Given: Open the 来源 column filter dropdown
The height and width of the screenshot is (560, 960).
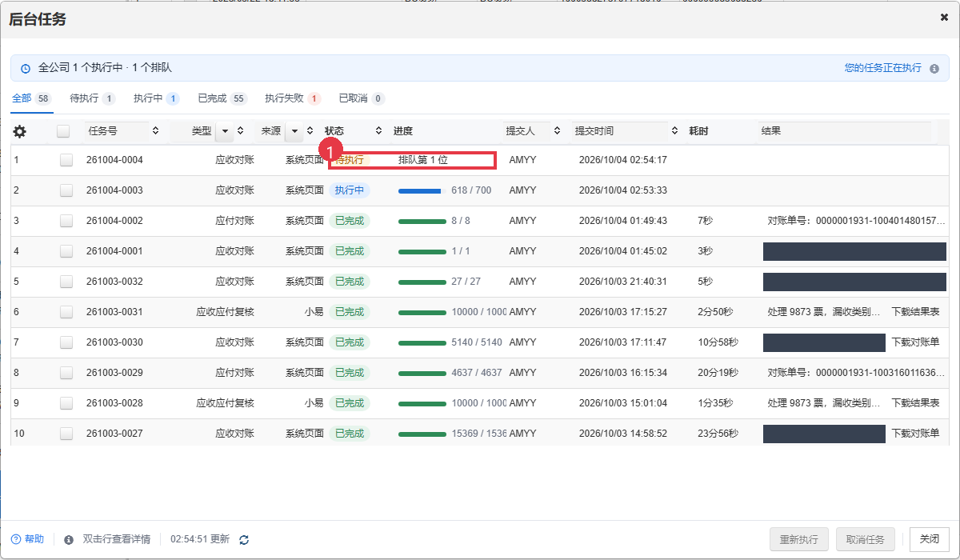Looking at the screenshot, I should tap(295, 131).
